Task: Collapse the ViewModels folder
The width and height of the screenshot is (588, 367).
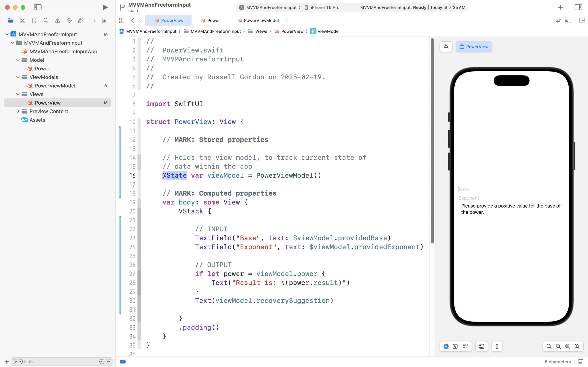Action: click(18, 77)
